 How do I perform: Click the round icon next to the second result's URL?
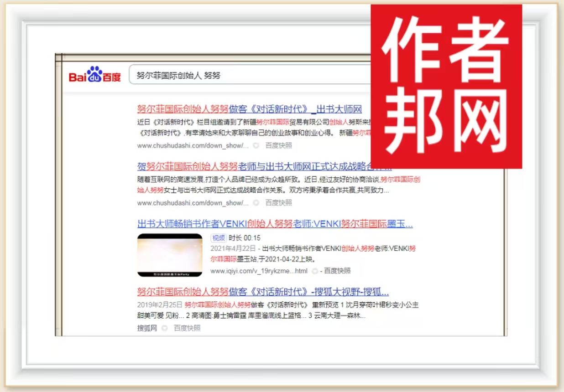pyautogui.click(x=256, y=202)
